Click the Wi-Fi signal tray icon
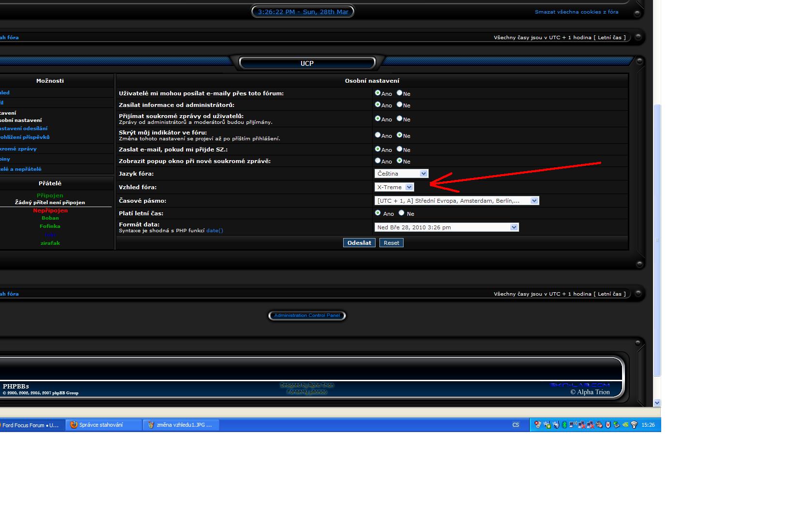Viewport: 812px width, 508px height. [x=634, y=425]
